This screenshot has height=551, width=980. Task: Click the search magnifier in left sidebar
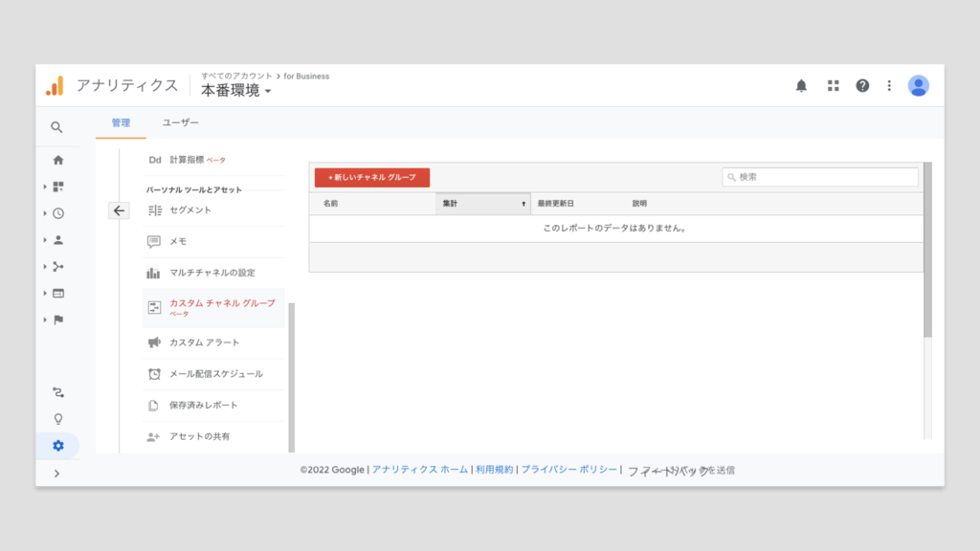[57, 127]
